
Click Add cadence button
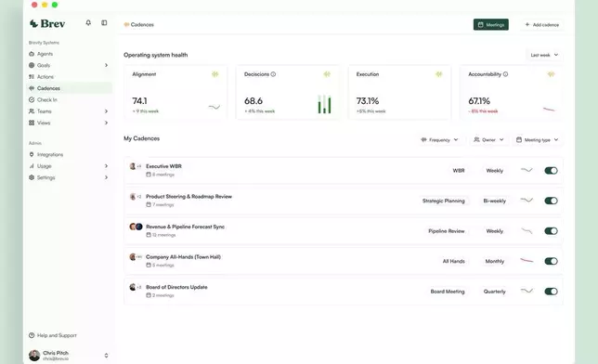pos(542,24)
